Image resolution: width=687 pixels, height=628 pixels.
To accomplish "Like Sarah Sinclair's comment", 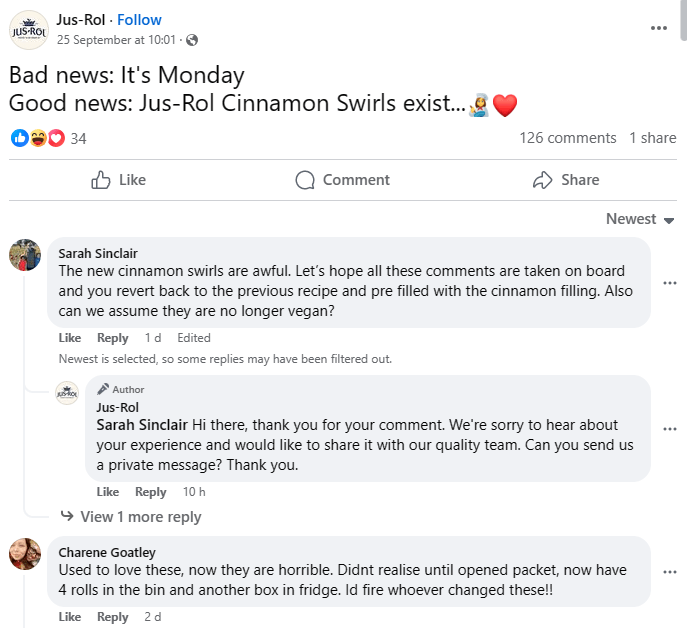I will click(x=70, y=338).
